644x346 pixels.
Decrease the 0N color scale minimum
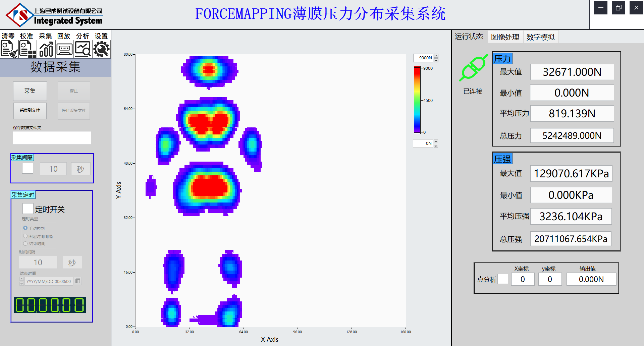[x=436, y=146]
